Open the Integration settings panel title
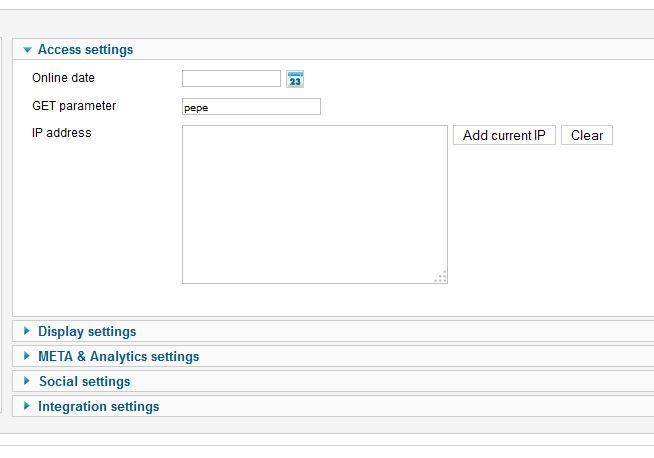 pyautogui.click(x=99, y=406)
